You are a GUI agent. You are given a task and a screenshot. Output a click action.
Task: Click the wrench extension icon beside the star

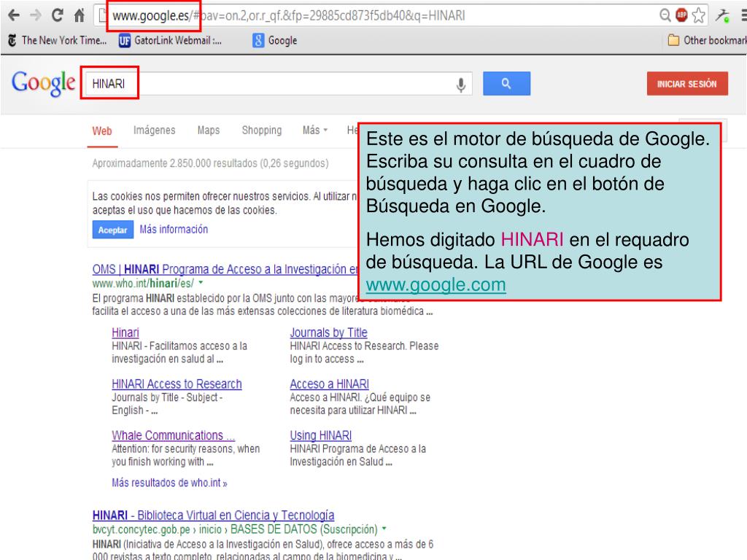[722, 16]
